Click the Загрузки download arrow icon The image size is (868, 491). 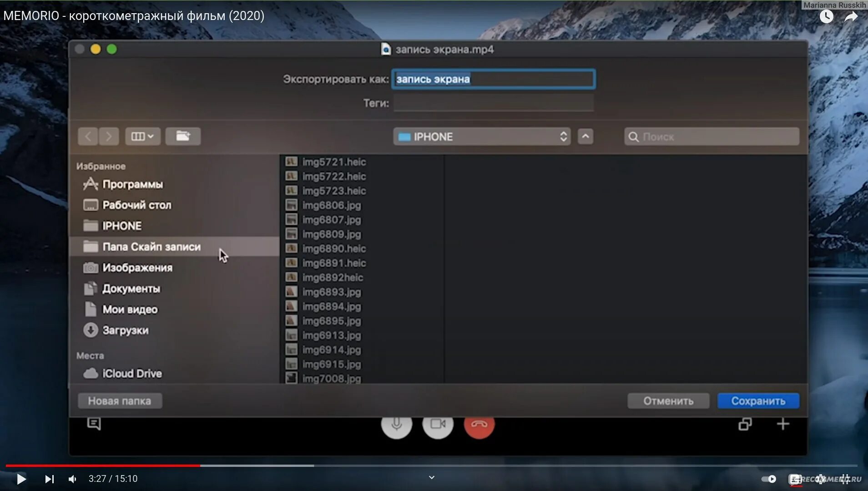(x=91, y=330)
